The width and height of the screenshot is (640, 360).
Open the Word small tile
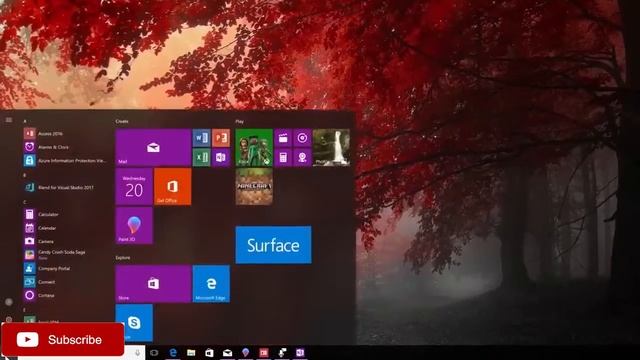[x=202, y=138]
